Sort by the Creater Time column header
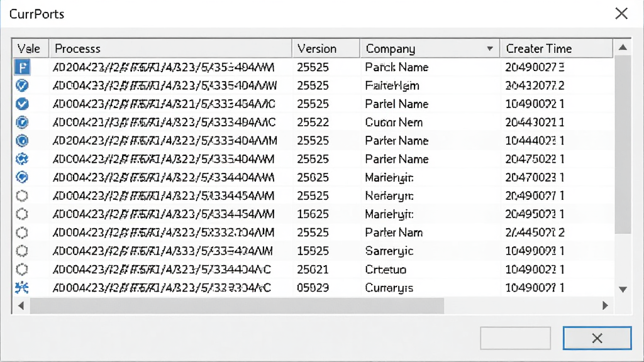The height and width of the screenshot is (362, 644). pos(557,48)
